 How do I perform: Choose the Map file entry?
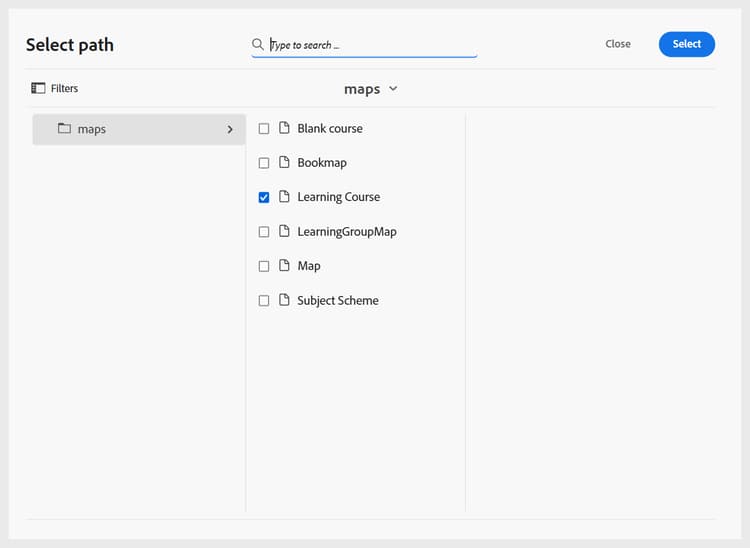point(308,266)
